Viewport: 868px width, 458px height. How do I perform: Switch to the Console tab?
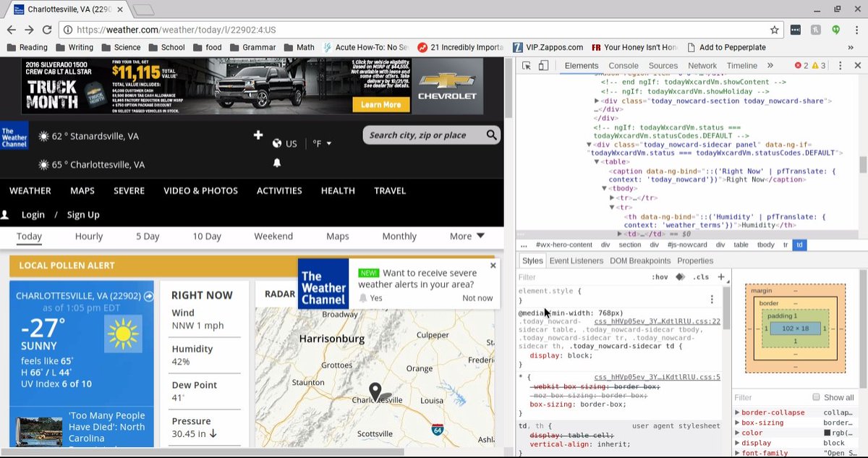tap(624, 65)
